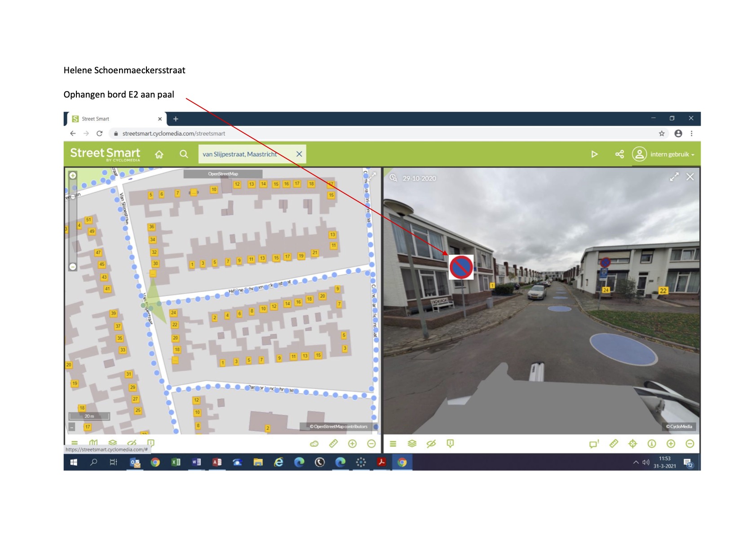Zoom in the map with plus button
The image size is (756, 535).
[x=72, y=175]
